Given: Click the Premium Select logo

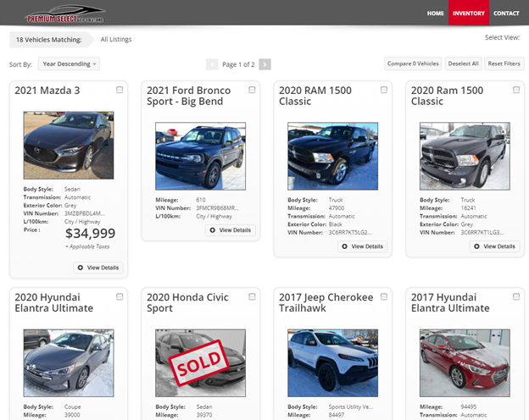Looking at the screenshot, I should click(x=64, y=14).
